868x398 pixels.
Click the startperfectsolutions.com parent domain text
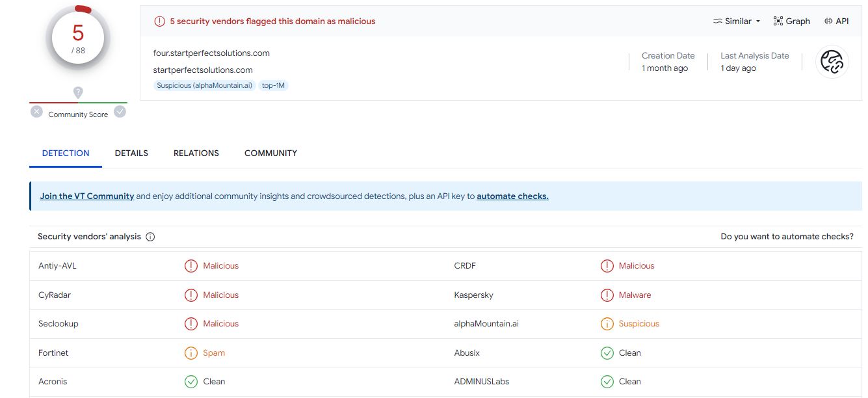(x=203, y=70)
